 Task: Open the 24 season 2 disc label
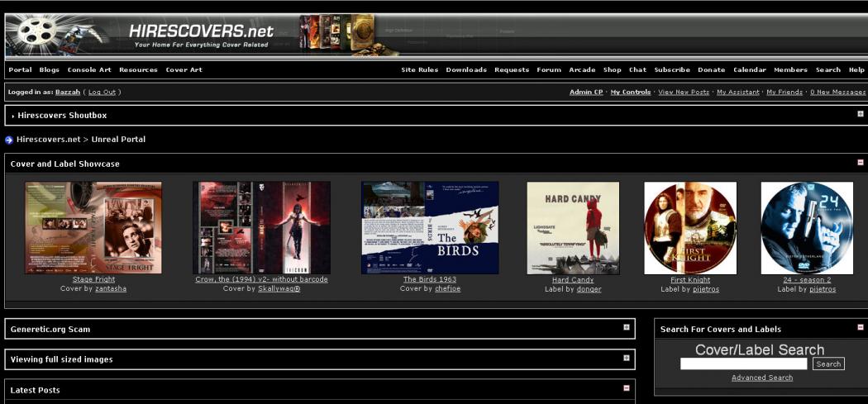(x=807, y=227)
